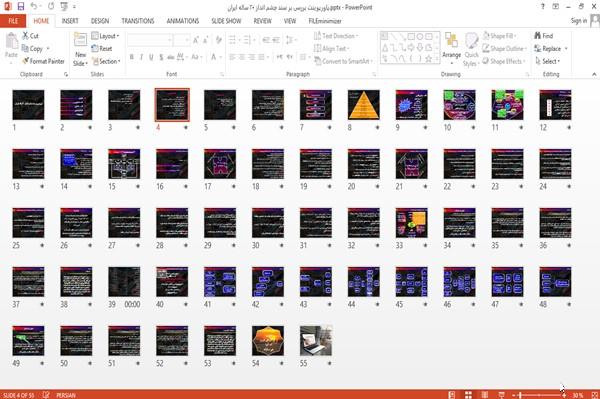Click the font name input box
600x399 pixels.
click(150, 40)
